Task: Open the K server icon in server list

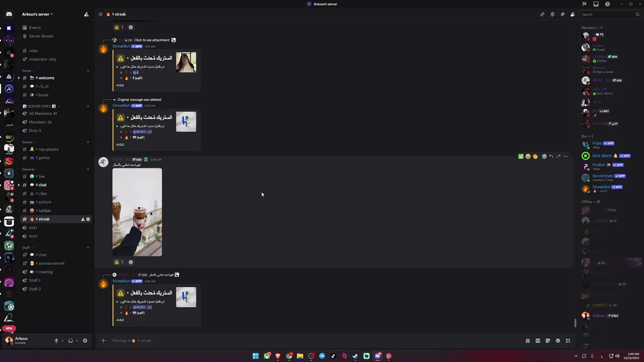Action: coord(9,28)
